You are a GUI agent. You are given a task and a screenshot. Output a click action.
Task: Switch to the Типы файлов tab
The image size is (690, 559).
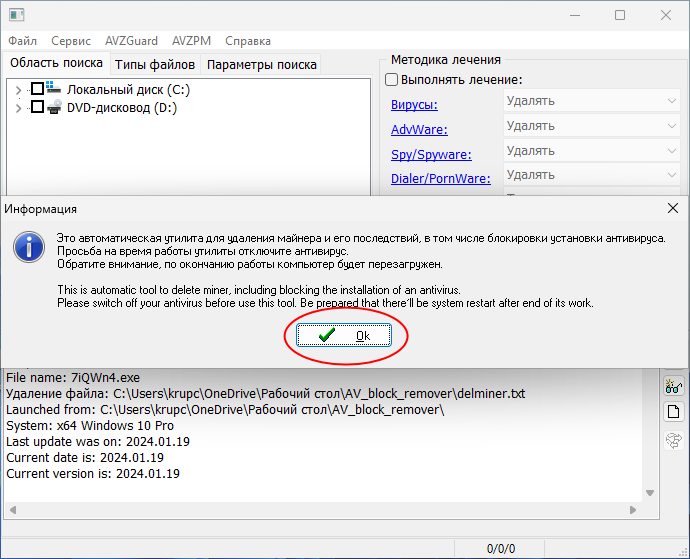(155, 65)
